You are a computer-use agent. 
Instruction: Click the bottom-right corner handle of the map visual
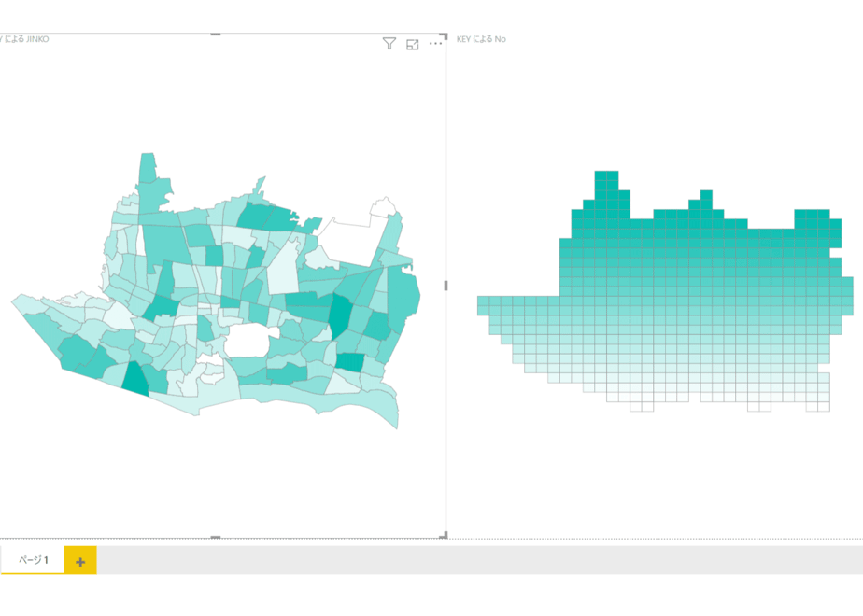click(x=445, y=535)
